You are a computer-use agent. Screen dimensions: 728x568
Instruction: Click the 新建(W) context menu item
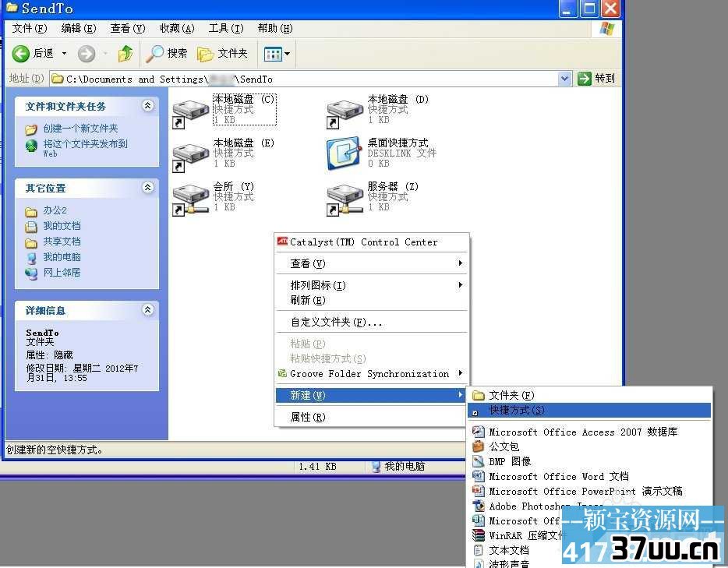click(x=371, y=395)
